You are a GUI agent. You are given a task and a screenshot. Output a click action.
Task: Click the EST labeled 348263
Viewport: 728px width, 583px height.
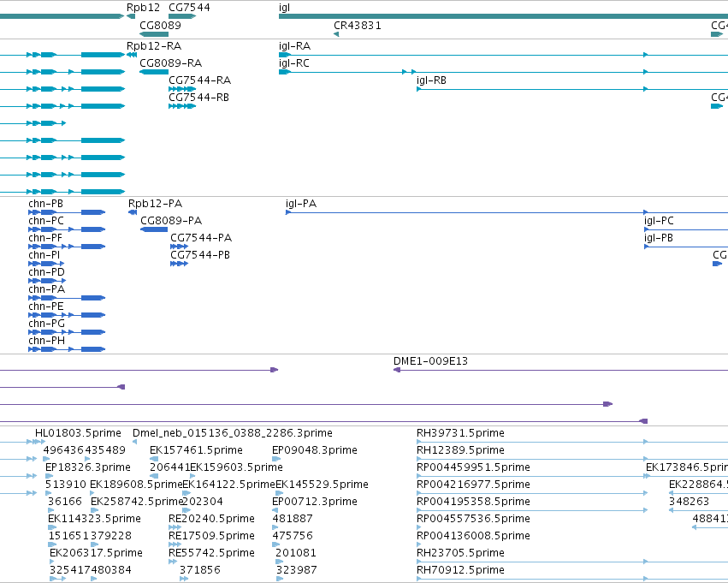pyautogui.click(x=689, y=503)
